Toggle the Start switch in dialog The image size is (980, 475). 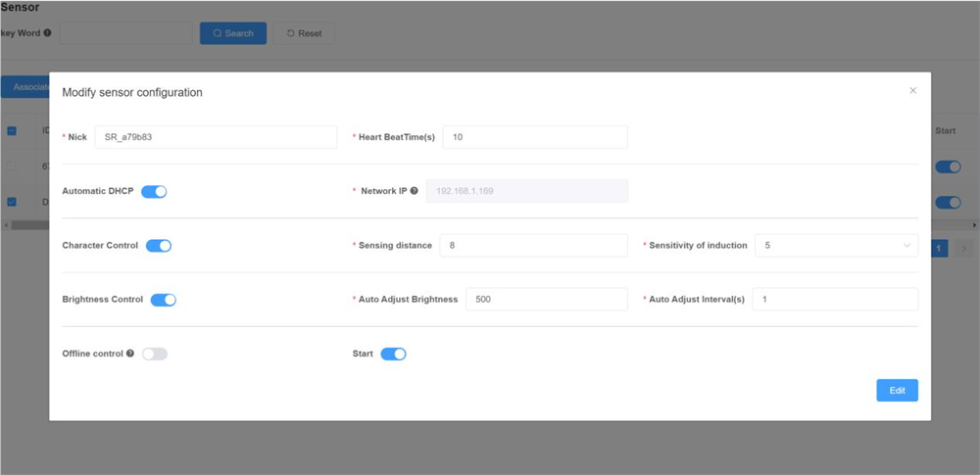click(x=393, y=354)
